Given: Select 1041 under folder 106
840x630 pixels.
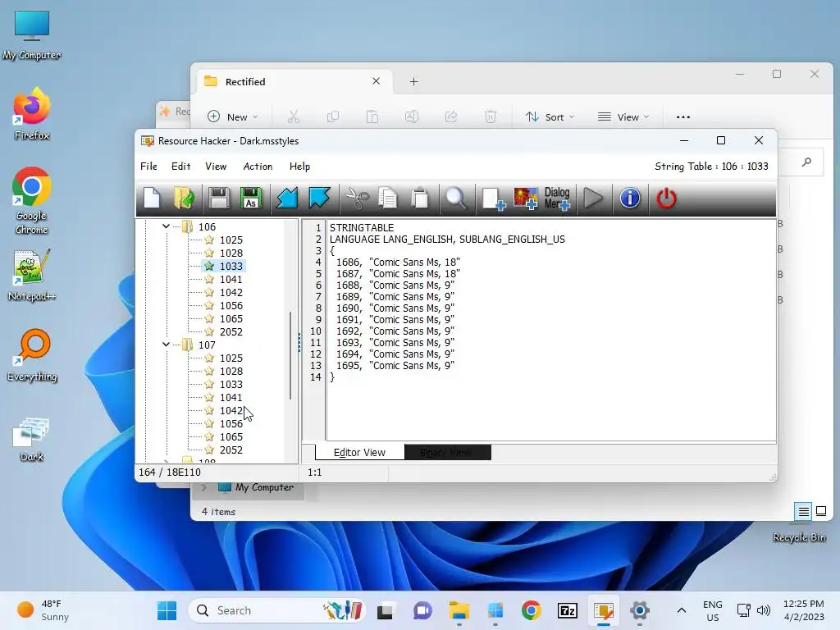Looking at the screenshot, I should tap(231, 279).
